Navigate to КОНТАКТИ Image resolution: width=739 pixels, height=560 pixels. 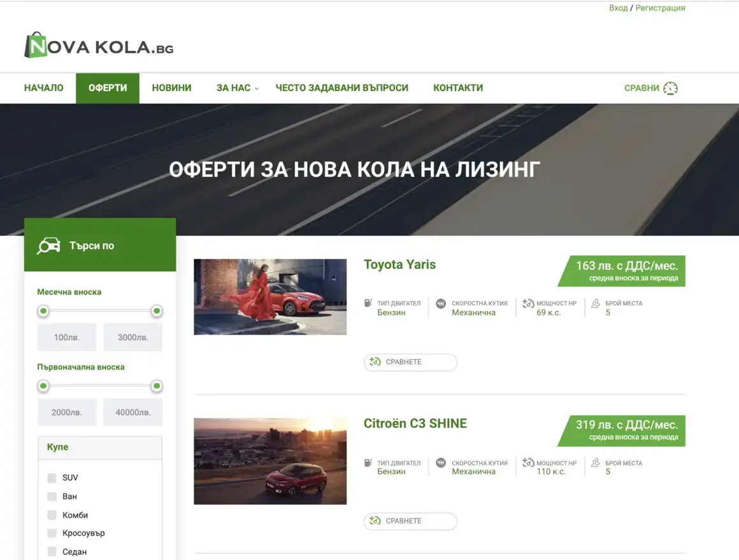tap(458, 88)
